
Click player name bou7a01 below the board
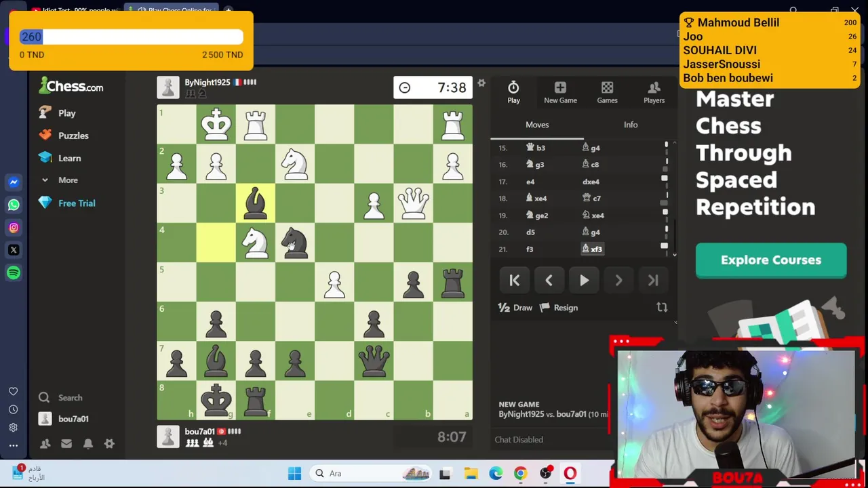[x=199, y=431]
